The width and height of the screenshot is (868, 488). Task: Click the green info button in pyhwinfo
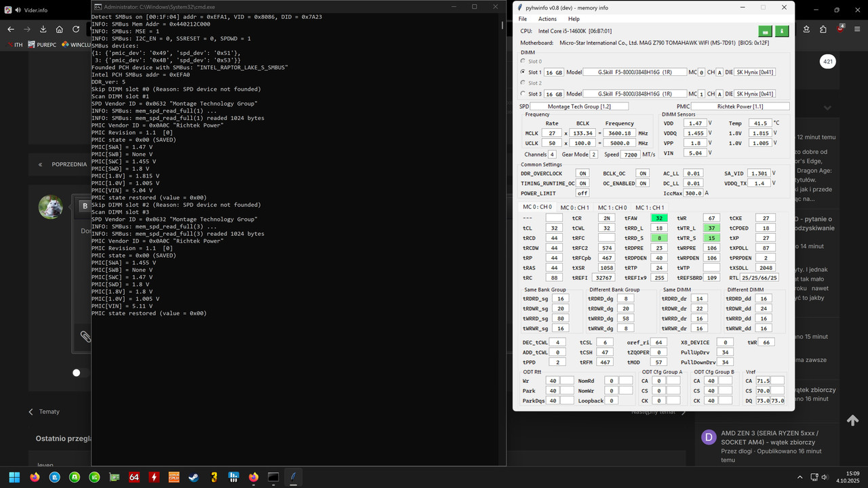tap(782, 31)
